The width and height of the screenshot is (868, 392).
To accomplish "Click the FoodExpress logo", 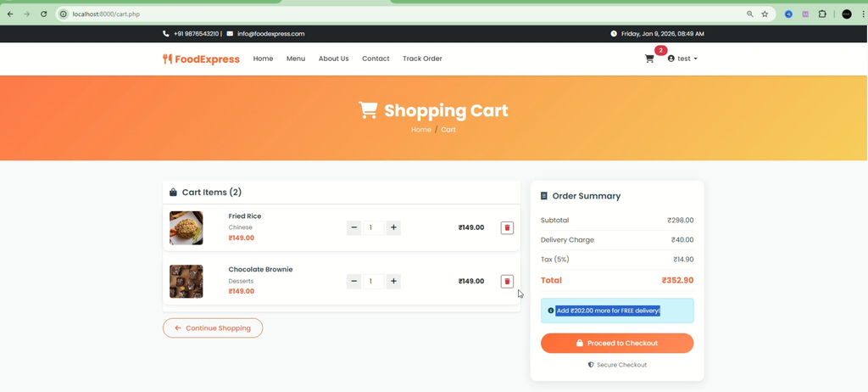I will click(x=201, y=59).
